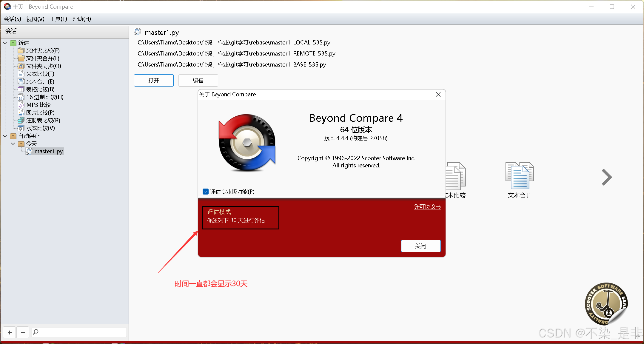The width and height of the screenshot is (644, 344).
Task: Select the master1_BASE_535.py path text
Action: (x=232, y=64)
